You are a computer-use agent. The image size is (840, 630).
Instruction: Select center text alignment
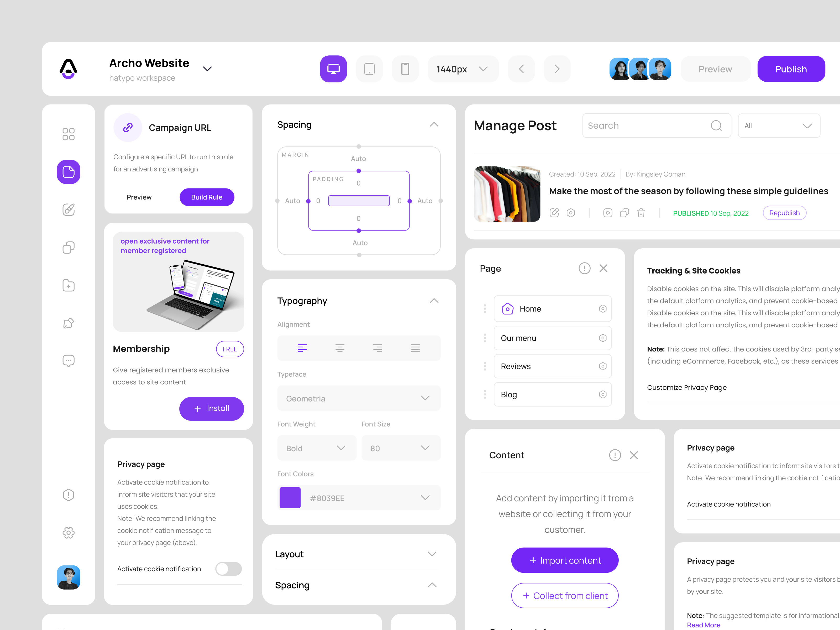[340, 348]
